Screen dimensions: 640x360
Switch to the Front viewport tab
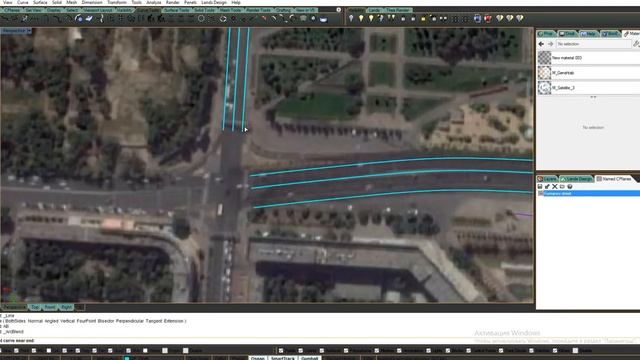(50, 307)
